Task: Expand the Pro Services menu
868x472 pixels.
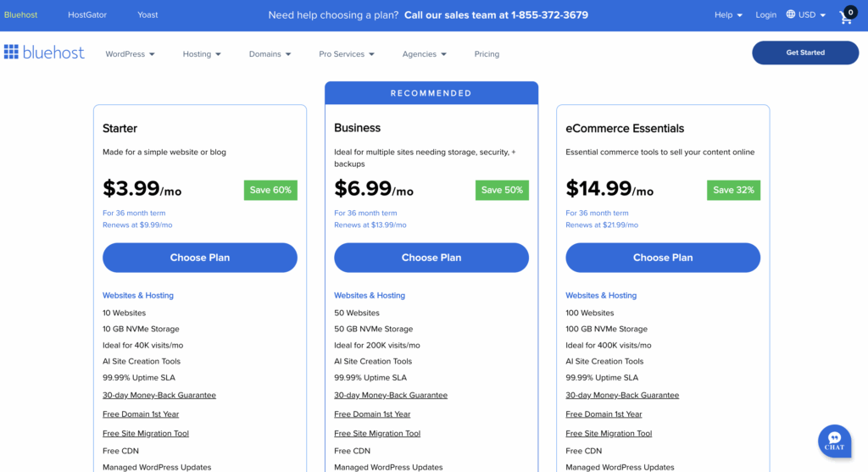Action: (347, 54)
